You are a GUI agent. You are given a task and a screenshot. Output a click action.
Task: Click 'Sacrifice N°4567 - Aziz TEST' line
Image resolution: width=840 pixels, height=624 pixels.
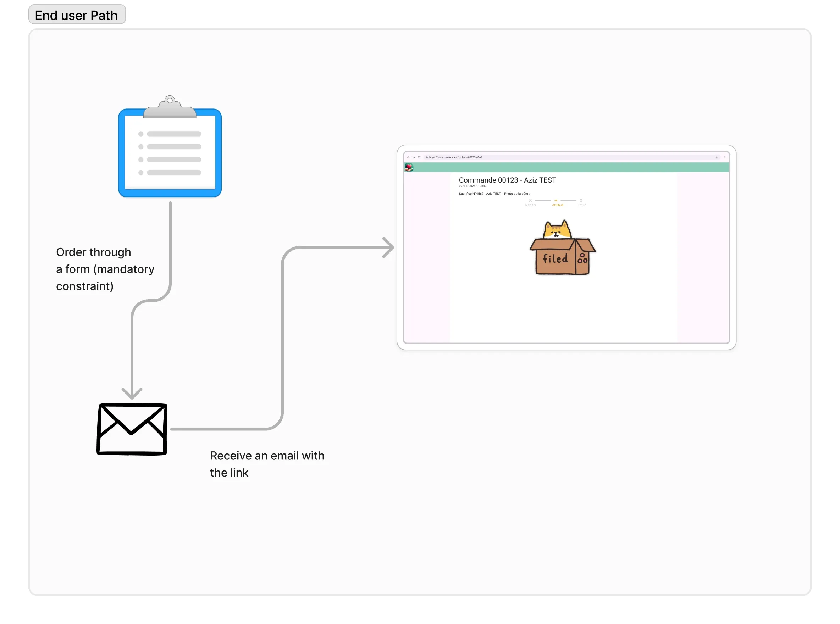(x=494, y=193)
